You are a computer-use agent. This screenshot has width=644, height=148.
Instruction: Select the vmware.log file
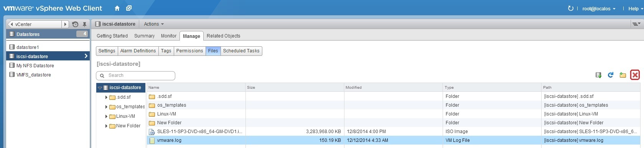tap(394, 140)
